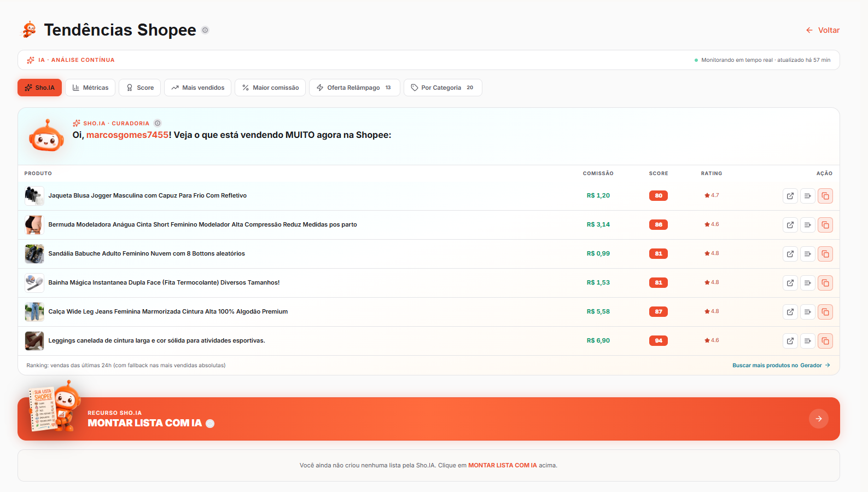
Task: Copy link for Bainha Mágica
Action: point(825,283)
